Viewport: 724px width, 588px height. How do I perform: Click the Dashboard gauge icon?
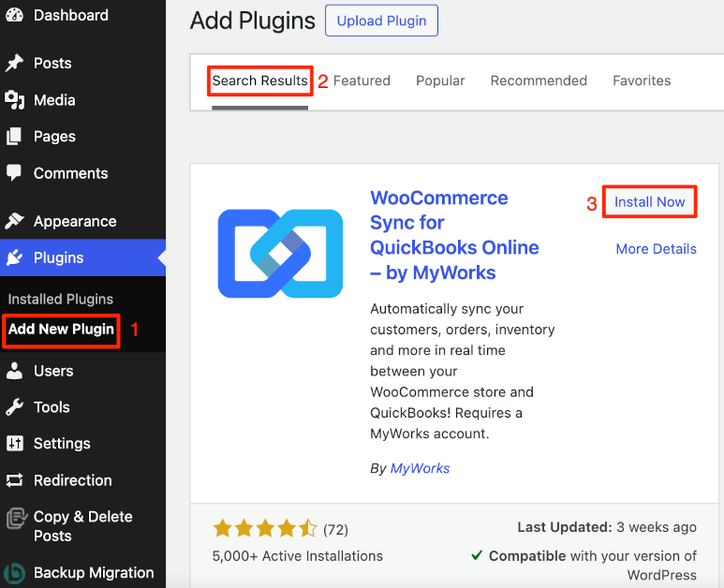point(14,16)
